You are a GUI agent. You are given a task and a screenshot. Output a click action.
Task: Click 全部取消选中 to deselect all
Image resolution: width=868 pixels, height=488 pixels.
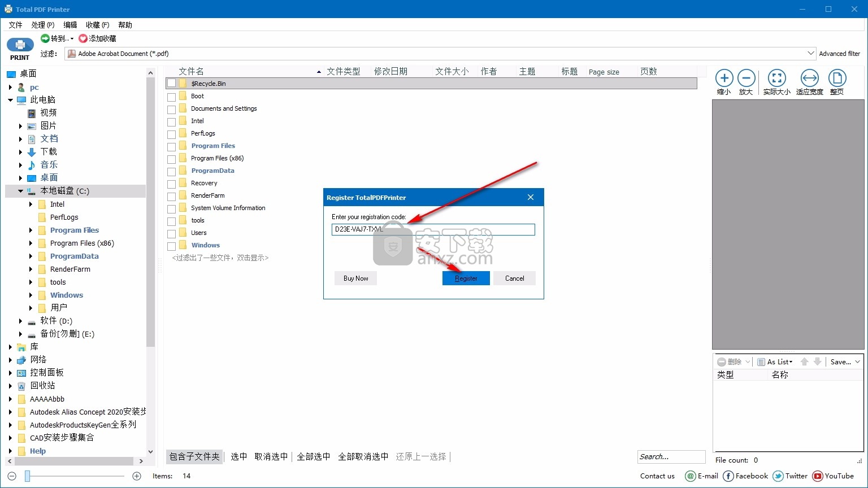363,456
